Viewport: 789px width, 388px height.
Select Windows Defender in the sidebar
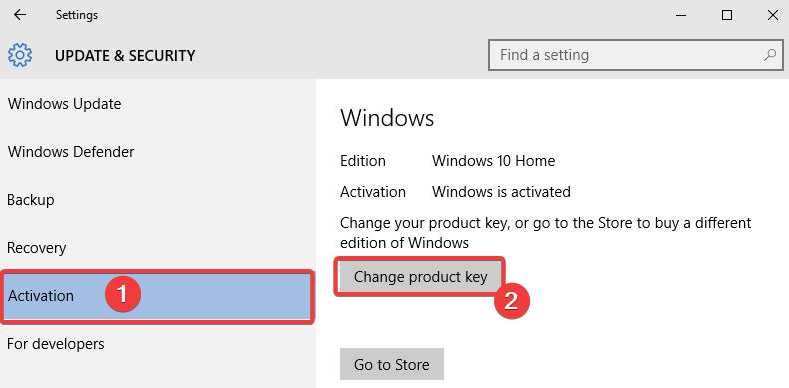pyautogui.click(x=71, y=151)
